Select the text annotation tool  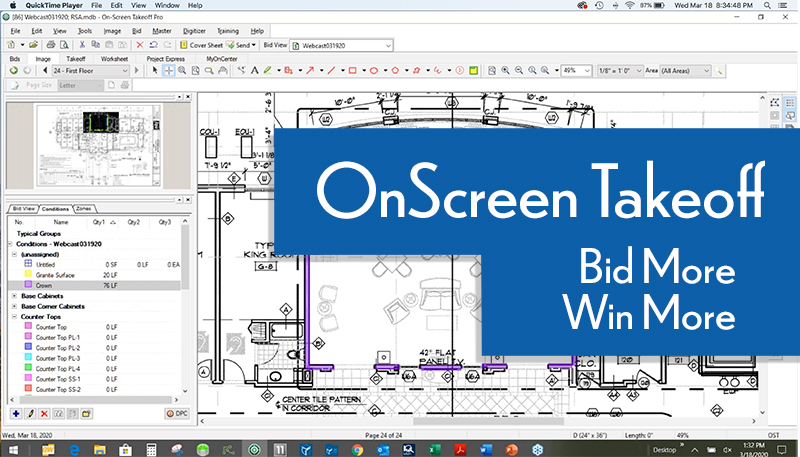coord(254,70)
